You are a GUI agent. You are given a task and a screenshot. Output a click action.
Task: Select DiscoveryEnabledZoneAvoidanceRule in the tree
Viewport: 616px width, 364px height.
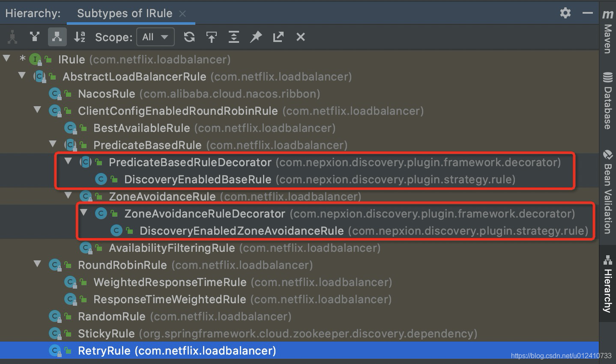(x=242, y=231)
